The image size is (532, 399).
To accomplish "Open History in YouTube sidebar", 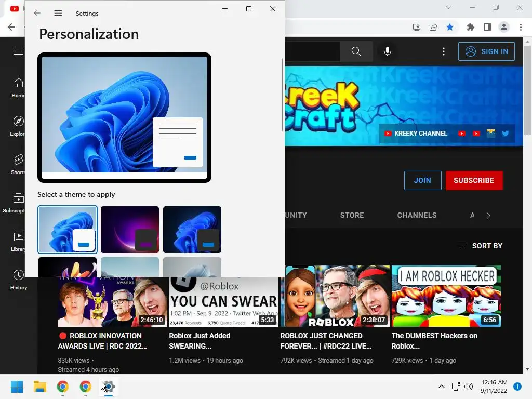I will [18, 280].
